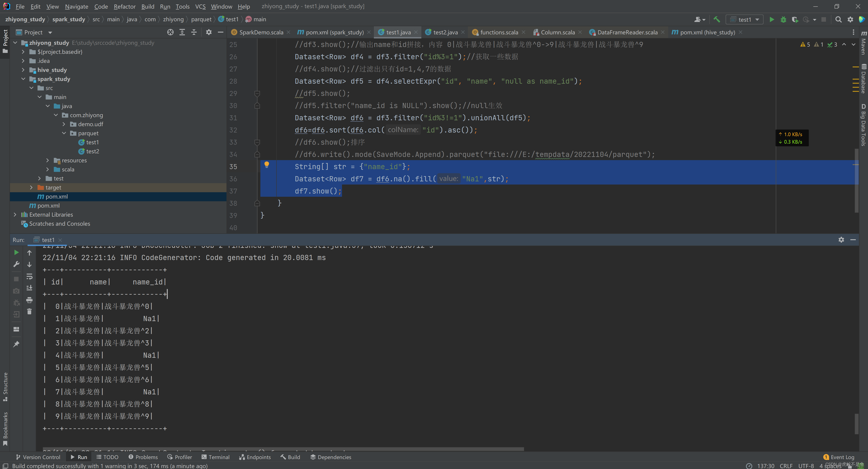Open Run panel settings gear

(x=841, y=240)
